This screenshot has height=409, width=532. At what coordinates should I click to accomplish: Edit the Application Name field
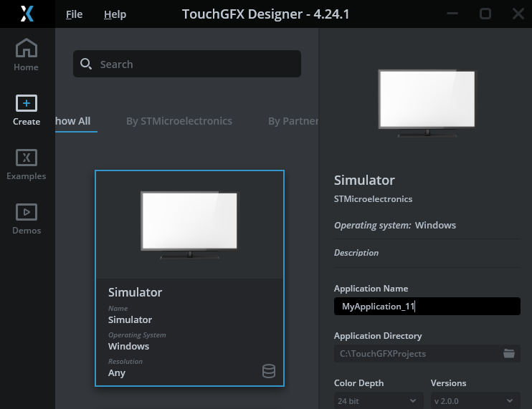coord(427,307)
